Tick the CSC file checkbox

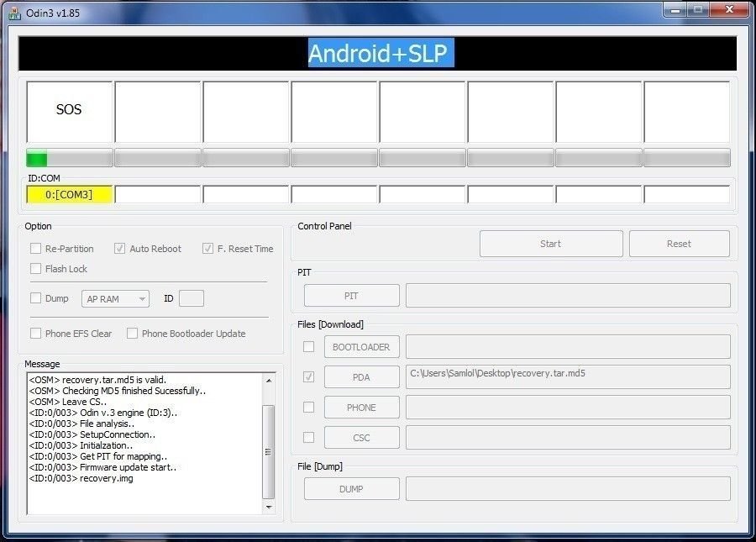pos(308,437)
